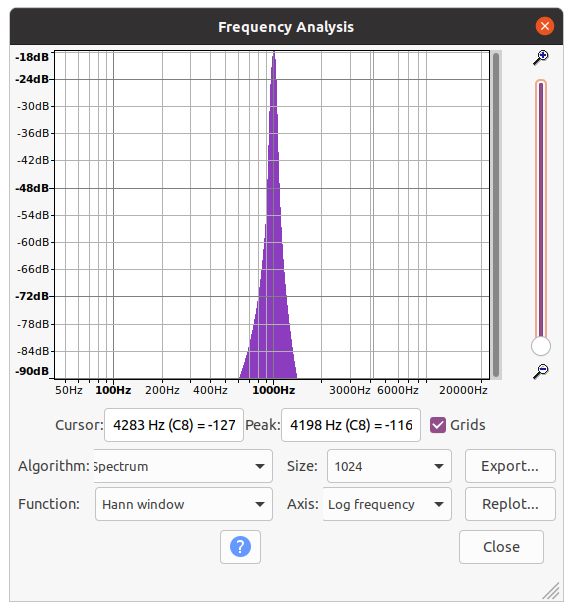Click the zoom out magnifier icon
The width and height of the screenshot is (573, 611).
541,371
